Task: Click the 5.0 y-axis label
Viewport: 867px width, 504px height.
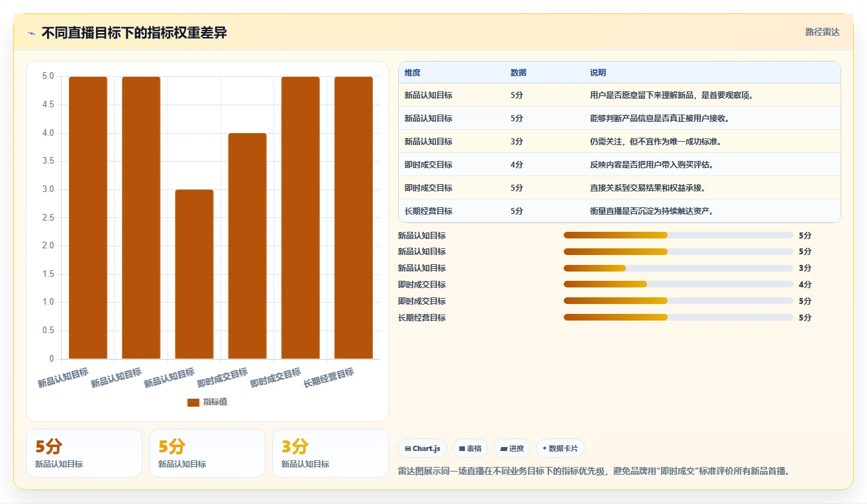Action: tap(48, 76)
